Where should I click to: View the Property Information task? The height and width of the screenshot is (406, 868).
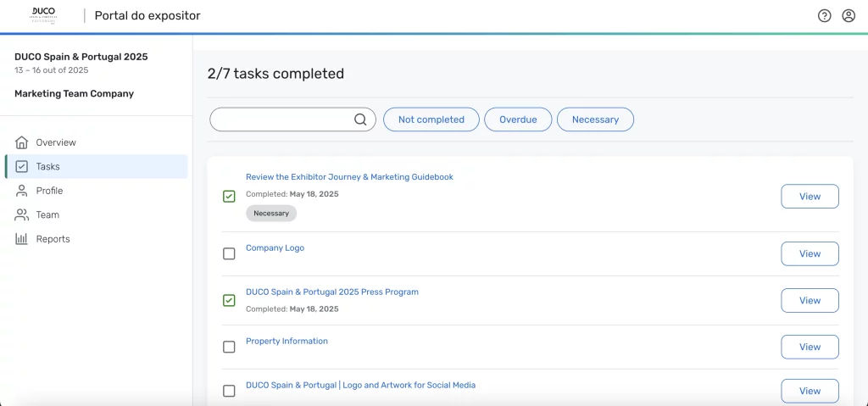pyautogui.click(x=810, y=347)
